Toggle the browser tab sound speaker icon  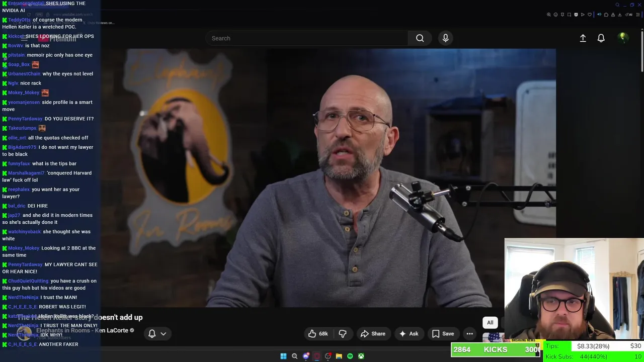599,15
